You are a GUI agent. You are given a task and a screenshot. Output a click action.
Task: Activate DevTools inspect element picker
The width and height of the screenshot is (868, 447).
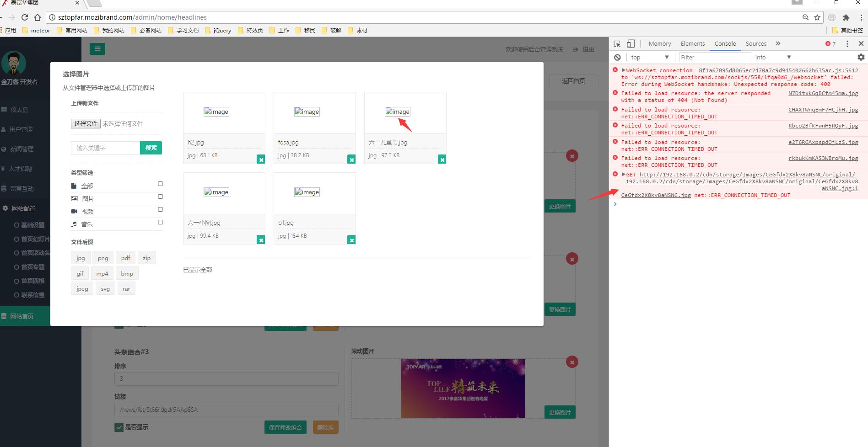[617, 44]
